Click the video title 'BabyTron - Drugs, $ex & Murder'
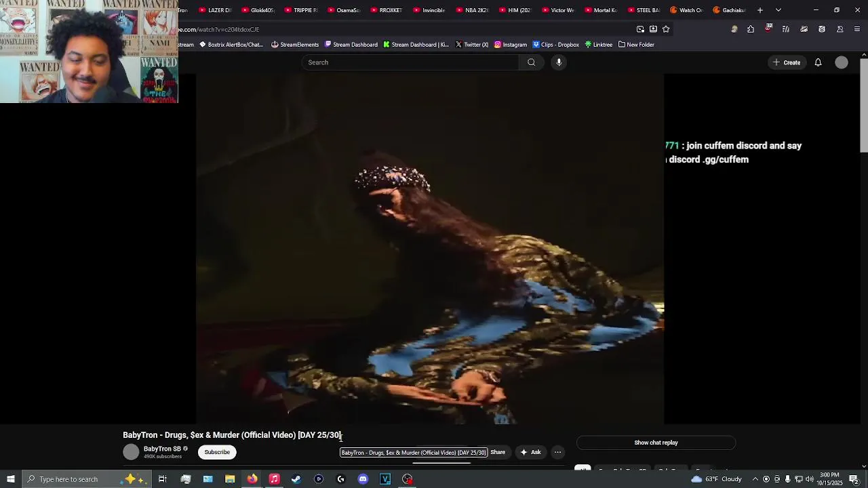This screenshot has height=488, width=868. point(233,435)
